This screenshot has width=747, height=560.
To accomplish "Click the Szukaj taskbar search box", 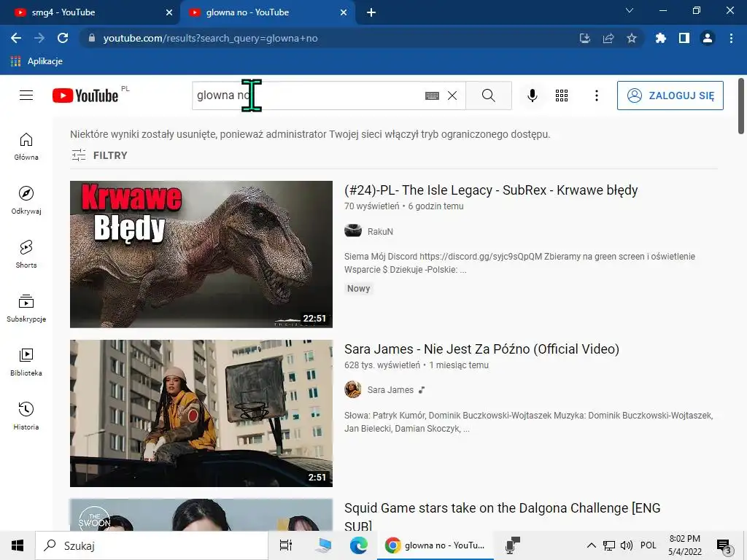I will pyautogui.click(x=152, y=545).
